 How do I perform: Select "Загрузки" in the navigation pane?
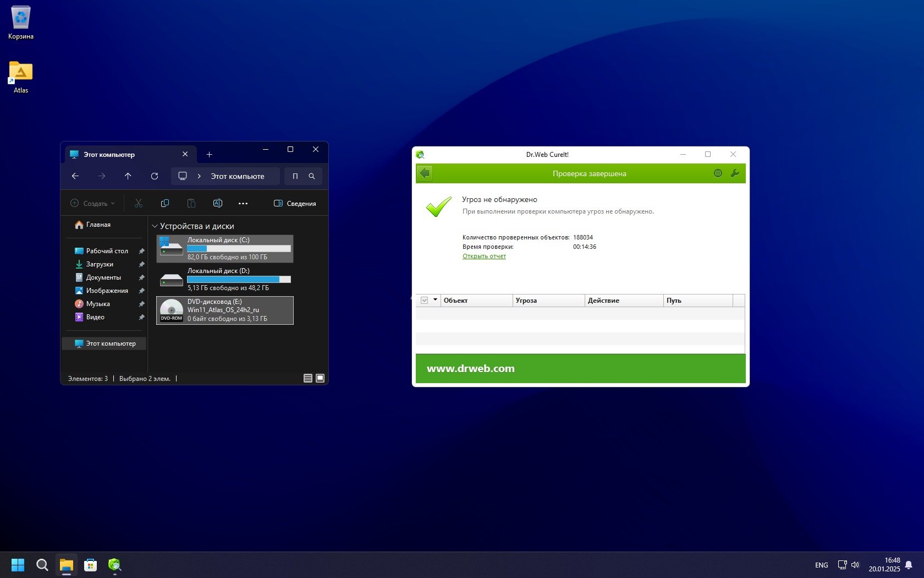coord(100,264)
